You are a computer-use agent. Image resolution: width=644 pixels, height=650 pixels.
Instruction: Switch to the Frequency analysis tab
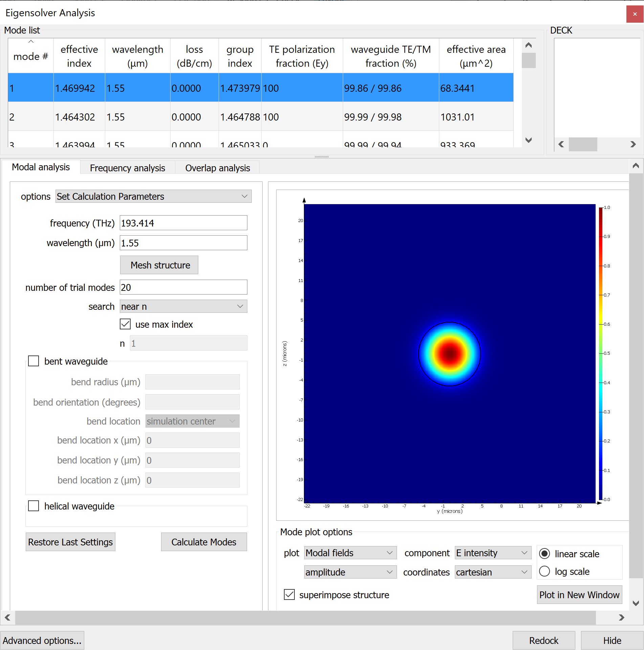pos(128,168)
